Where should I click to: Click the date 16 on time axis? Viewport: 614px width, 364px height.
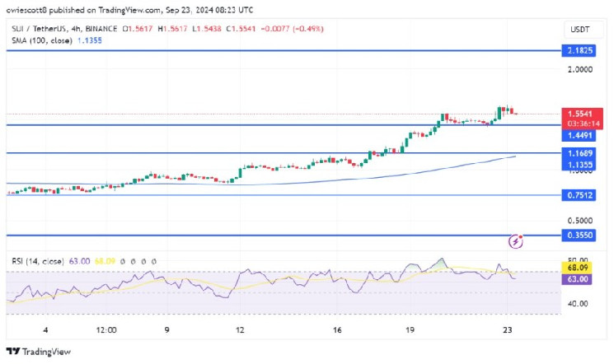(337, 330)
